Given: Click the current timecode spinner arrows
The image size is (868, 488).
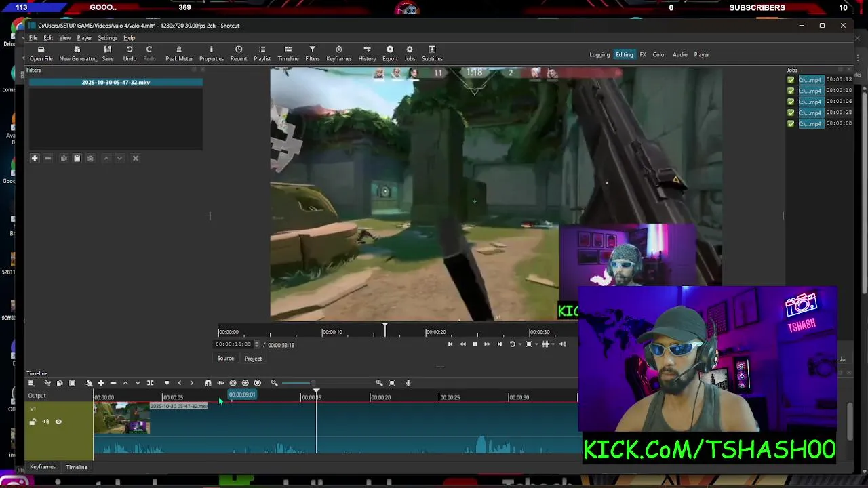Looking at the screenshot, I should [x=256, y=344].
